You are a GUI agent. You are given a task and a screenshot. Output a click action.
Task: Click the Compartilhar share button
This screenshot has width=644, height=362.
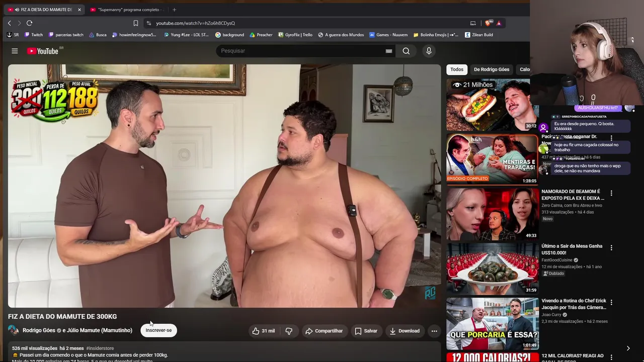click(324, 331)
